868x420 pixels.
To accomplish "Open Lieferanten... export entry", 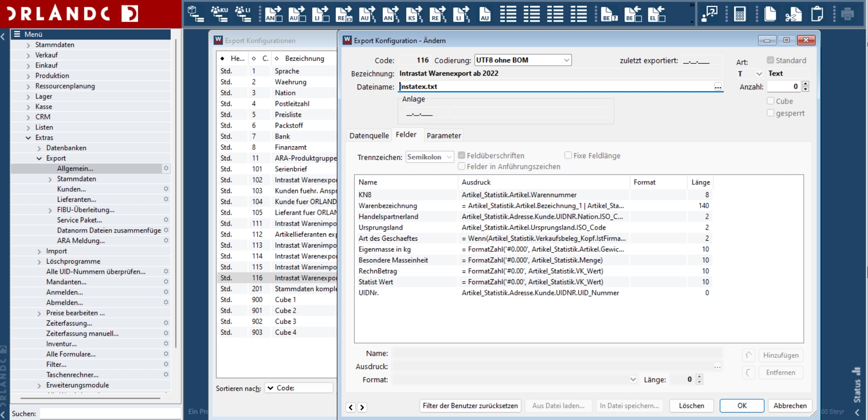I will 77,199.
